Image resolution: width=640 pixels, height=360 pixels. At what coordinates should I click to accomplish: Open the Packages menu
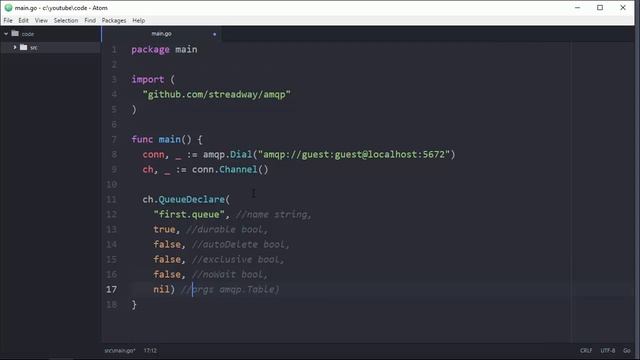click(114, 20)
